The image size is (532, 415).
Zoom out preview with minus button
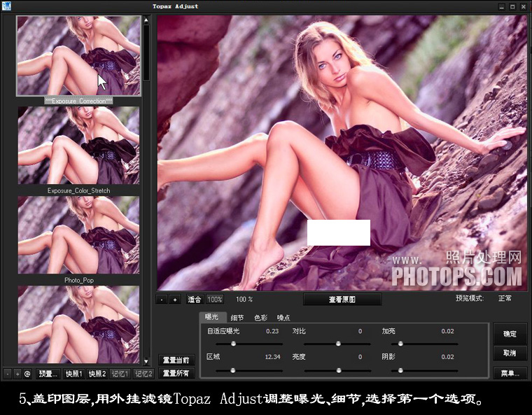(162, 300)
